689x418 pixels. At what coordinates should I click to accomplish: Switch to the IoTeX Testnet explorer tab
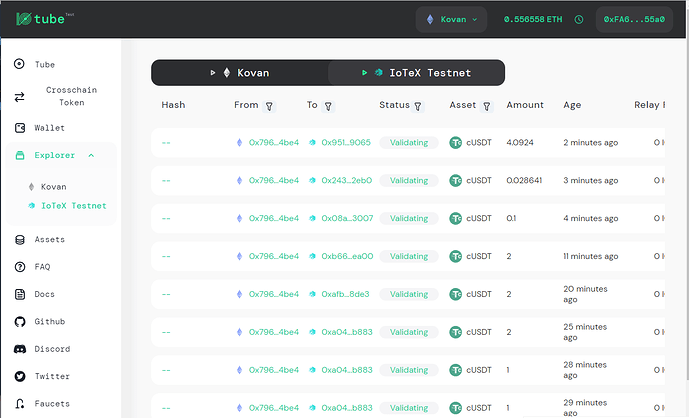416,73
